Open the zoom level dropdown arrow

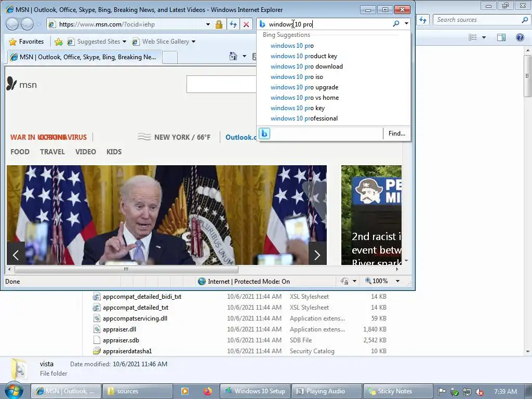point(397,281)
